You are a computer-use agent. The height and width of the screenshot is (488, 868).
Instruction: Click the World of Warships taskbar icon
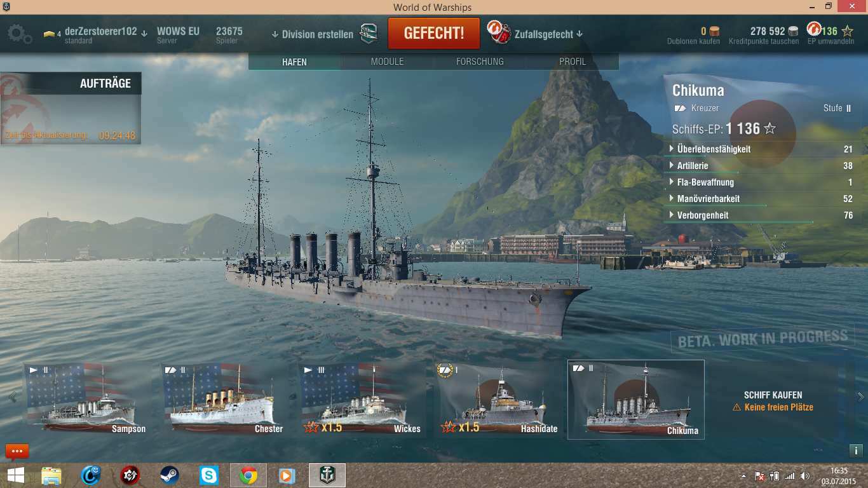pyautogui.click(x=327, y=475)
